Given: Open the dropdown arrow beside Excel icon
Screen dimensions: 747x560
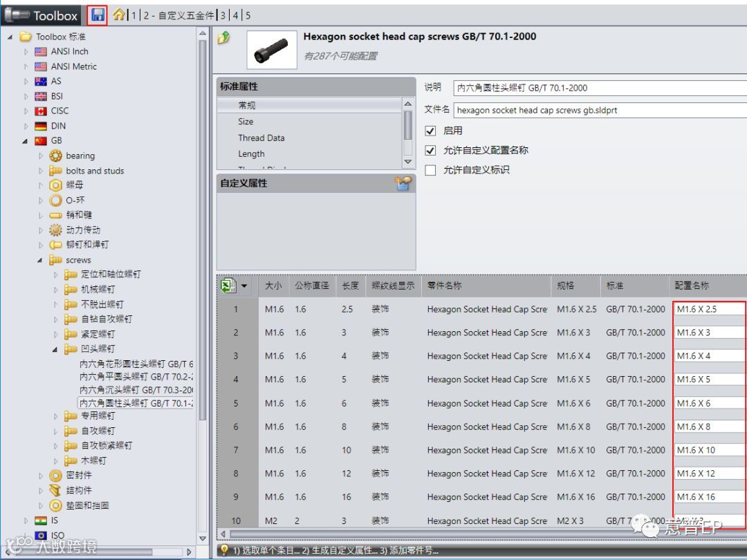Looking at the screenshot, I should (244, 286).
